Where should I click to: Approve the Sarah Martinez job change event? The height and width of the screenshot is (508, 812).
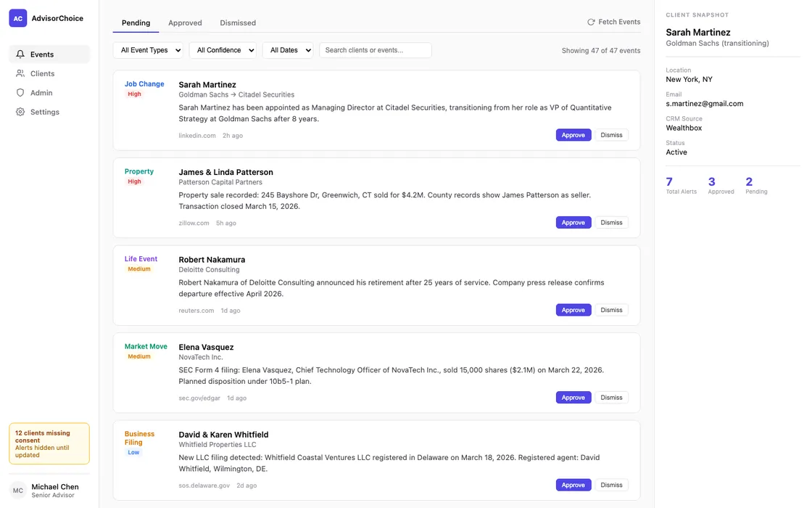[573, 135]
